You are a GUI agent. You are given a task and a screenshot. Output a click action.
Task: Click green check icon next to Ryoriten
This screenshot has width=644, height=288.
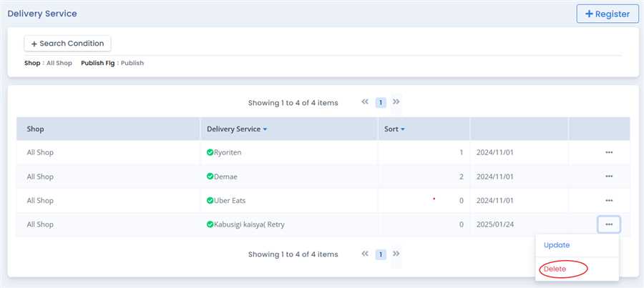pos(210,152)
